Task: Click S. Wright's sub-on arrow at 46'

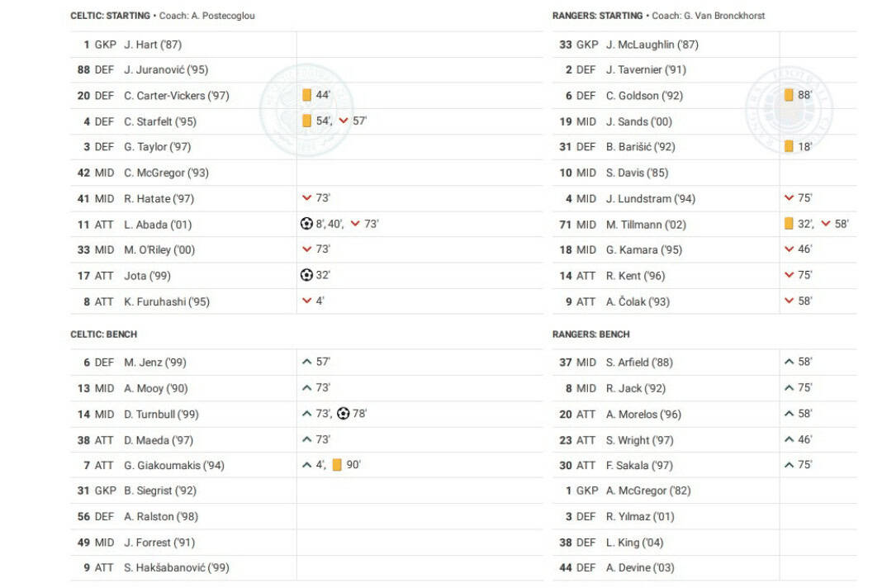Action: (x=790, y=439)
